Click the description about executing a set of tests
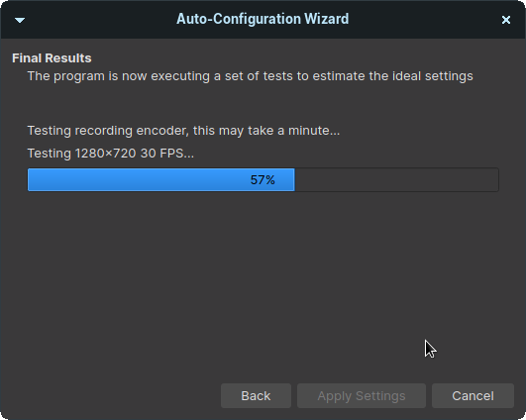The width and height of the screenshot is (526, 420). [x=251, y=76]
